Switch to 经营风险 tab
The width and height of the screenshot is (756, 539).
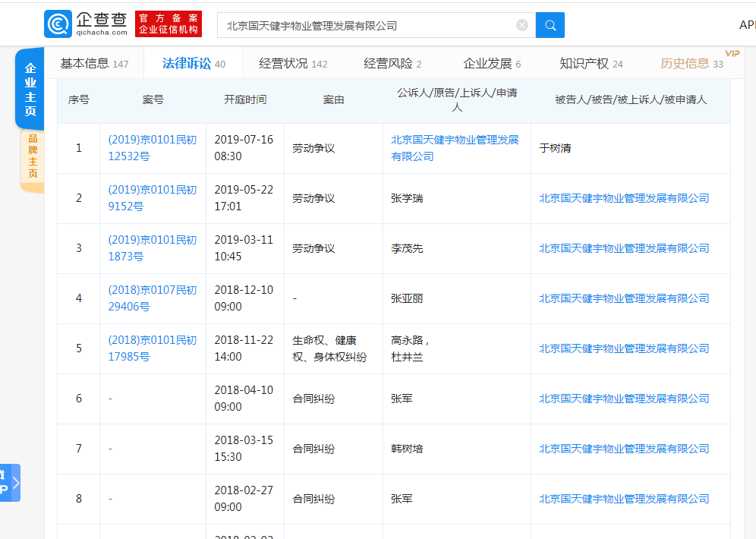392,64
